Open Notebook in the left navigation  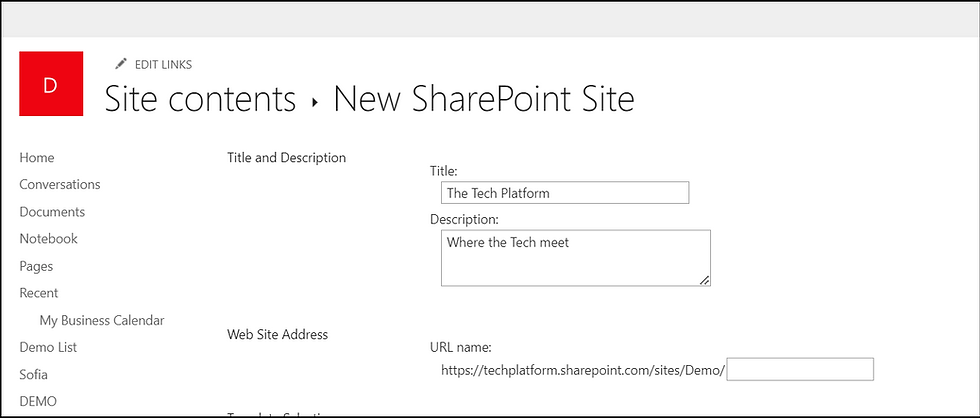(49, 239)
